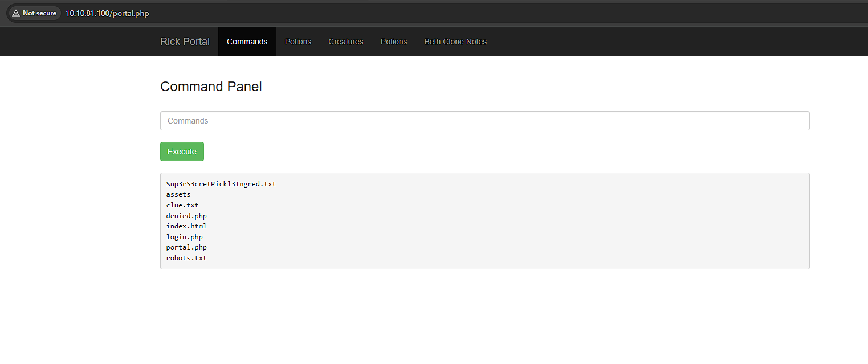
Task: Click the browser address bar URL
Action: point(107,13)
